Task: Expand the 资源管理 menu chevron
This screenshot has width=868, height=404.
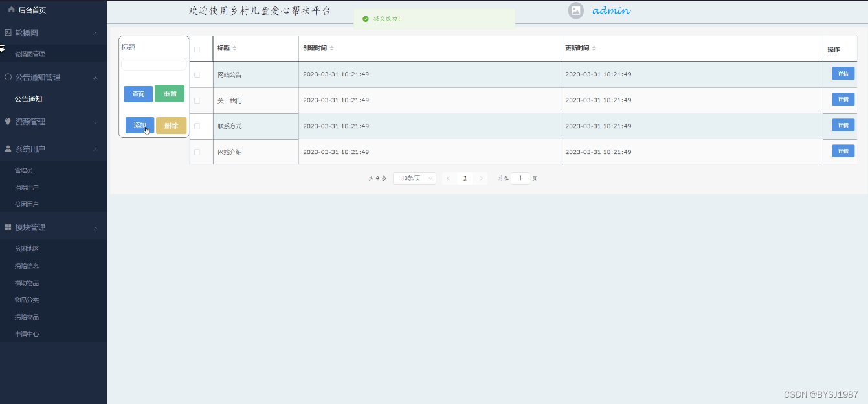Action: (95, 122)
